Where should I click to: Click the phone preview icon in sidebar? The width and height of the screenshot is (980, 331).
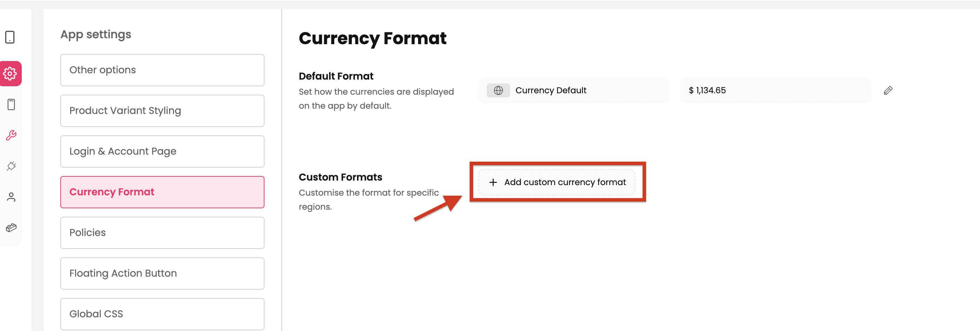pyautogui.click(x=12, y=104)
